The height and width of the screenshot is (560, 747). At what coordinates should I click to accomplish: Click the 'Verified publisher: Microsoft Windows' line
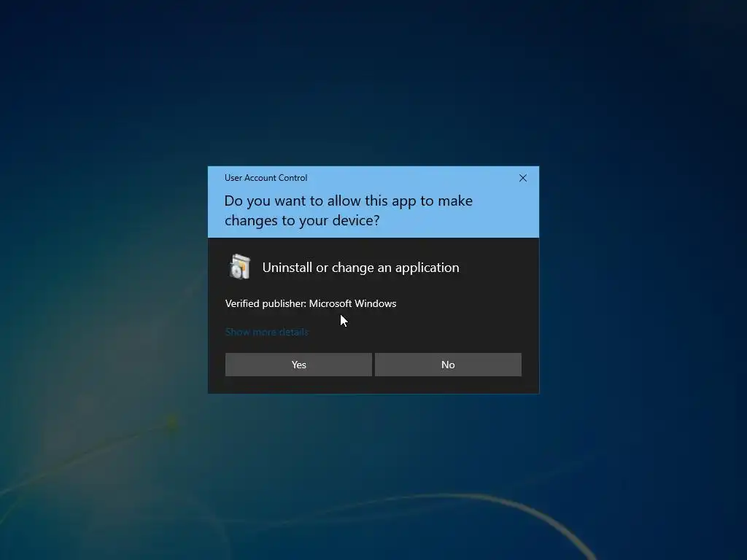pyautogui.click(x=311, y=303)
